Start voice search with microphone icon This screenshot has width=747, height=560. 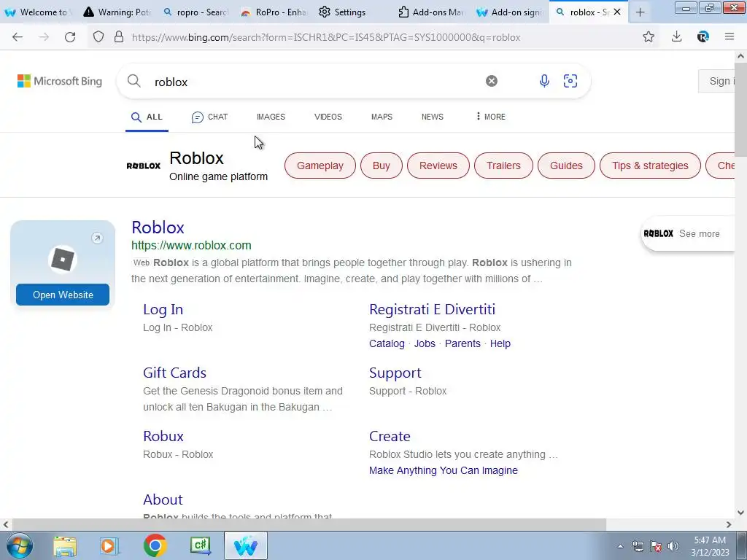544,81
